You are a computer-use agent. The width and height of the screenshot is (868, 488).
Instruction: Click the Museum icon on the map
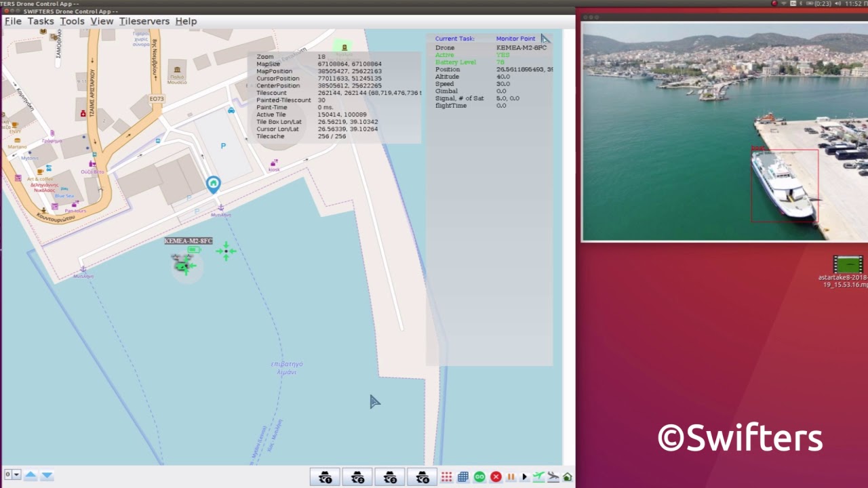click(177, 70)
